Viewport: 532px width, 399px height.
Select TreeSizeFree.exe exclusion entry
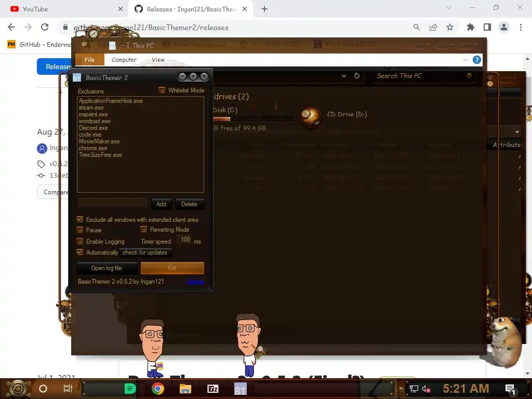[x=100, y=155]
